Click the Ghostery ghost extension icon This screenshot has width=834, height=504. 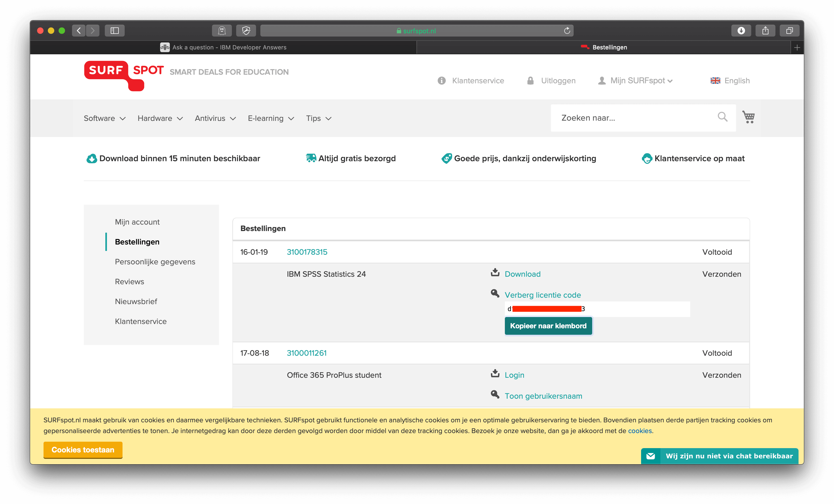pyautogui.click(x=222, y=31)
